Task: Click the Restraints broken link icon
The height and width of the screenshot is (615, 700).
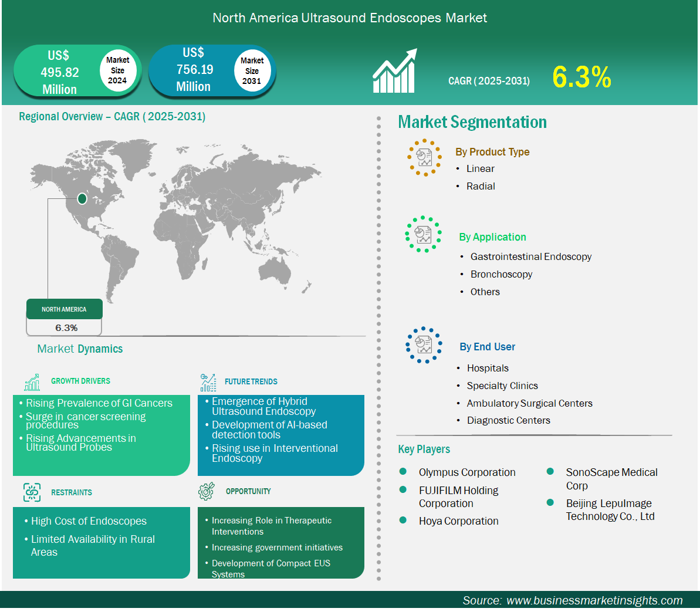Action: click(x=32, y=492)
